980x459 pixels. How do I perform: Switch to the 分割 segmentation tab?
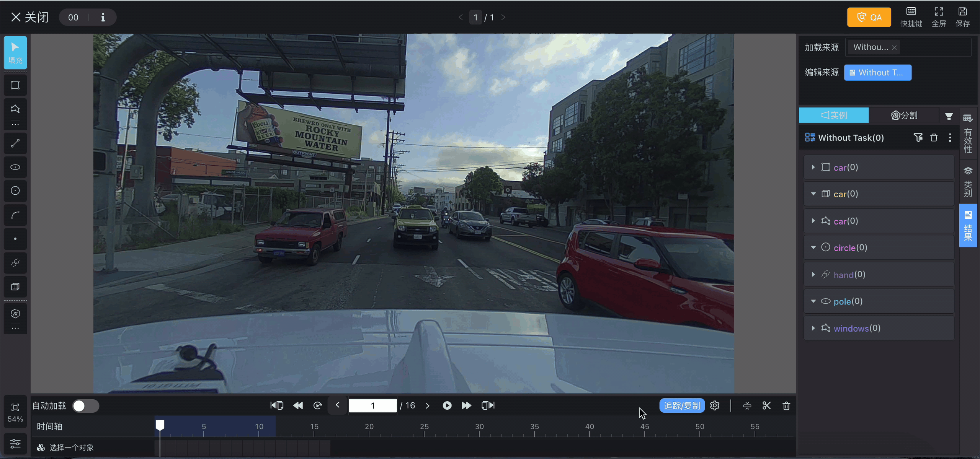(x=904, y=115)
